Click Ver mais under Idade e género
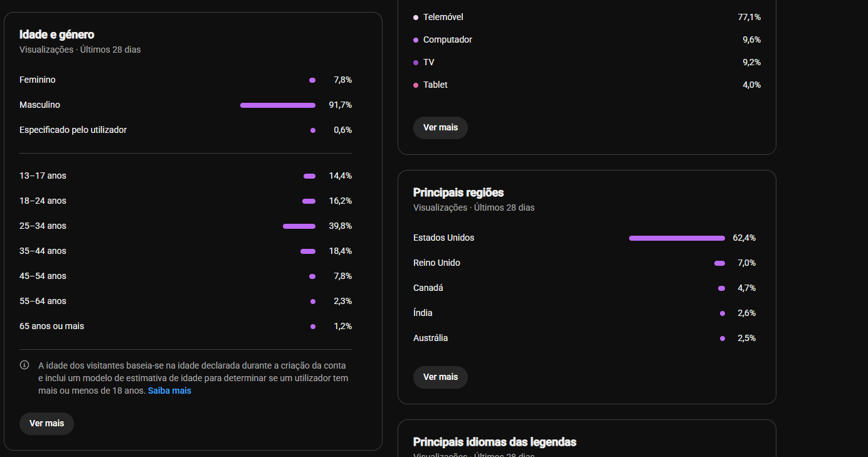This screenshot has width=868, height=457. (x=46, y=423)
